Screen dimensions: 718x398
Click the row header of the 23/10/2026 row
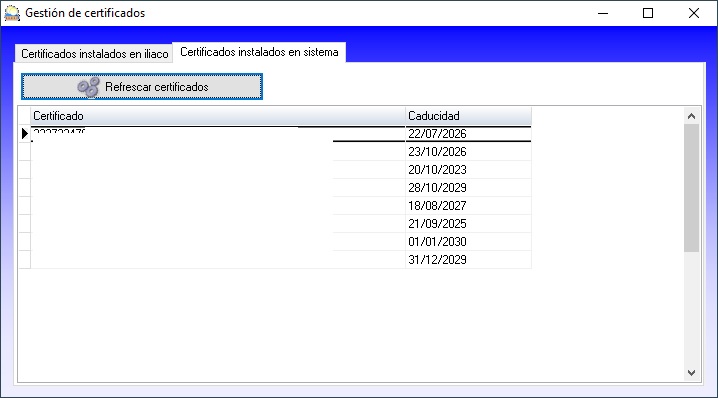tap(24, 152)
